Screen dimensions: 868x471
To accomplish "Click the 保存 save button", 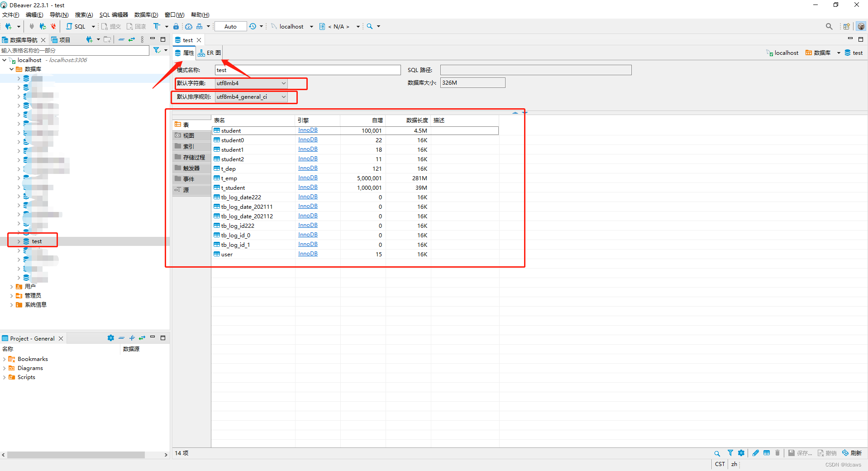I will [x=800, y=453].
